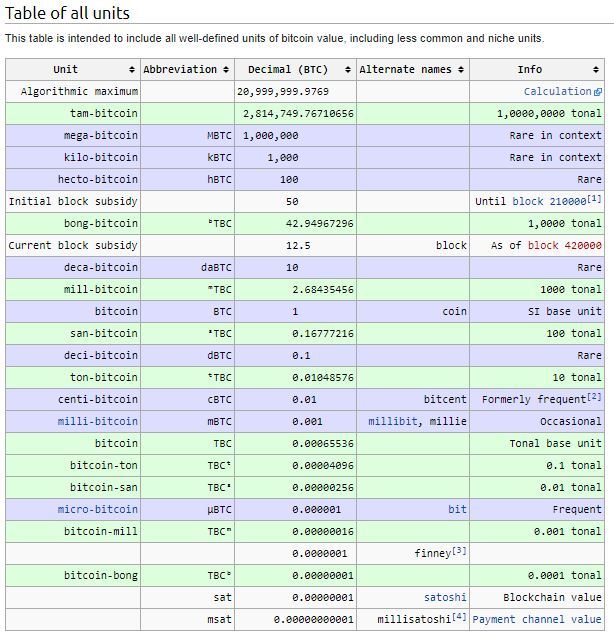Image resolution: width=614 pixels, height=644 pixels.
Task: Select the kBTC abbreviation
Action: tap(219, 158)
